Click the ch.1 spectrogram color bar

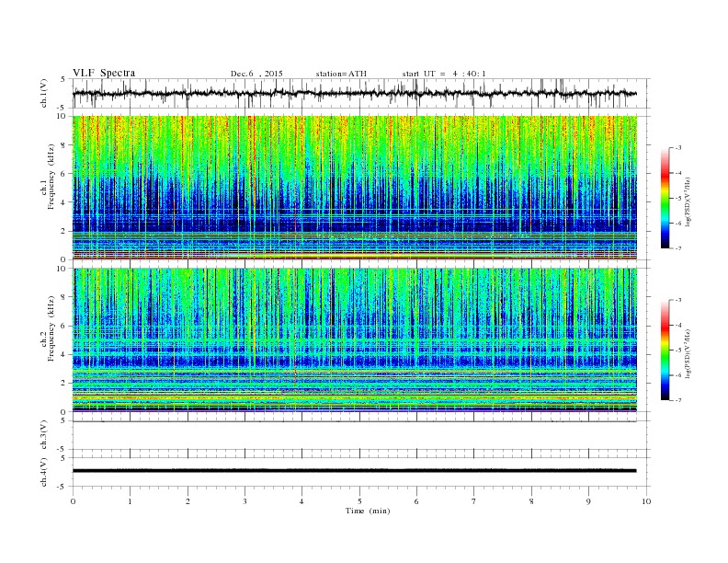pos(665,198)
